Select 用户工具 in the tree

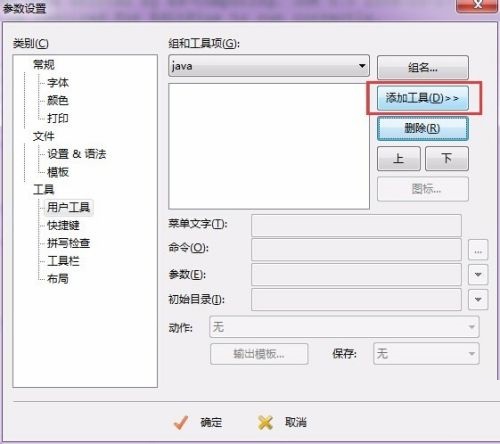tap(68, 207)
